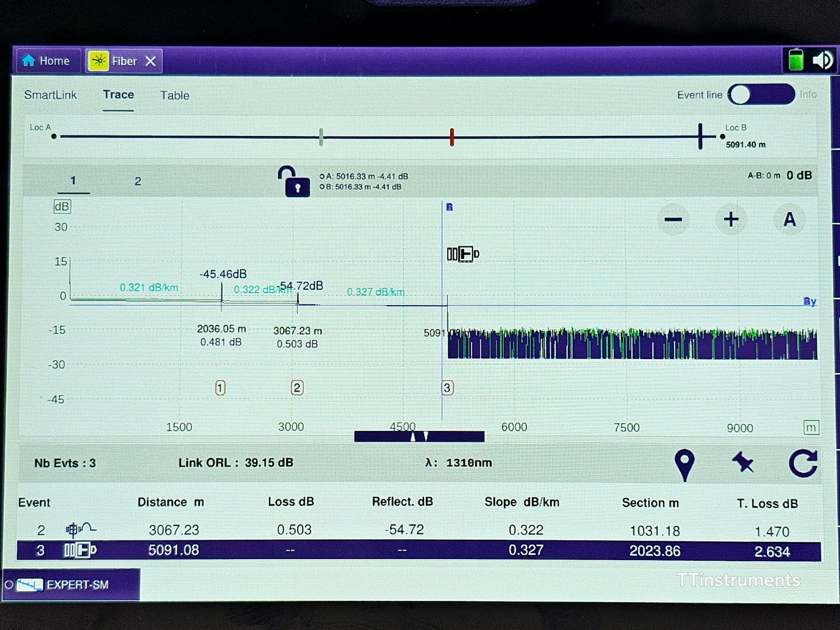Viewport: 840px width, 630px height.
Task: Click the pushpin icon
Action: pos(743,463)
